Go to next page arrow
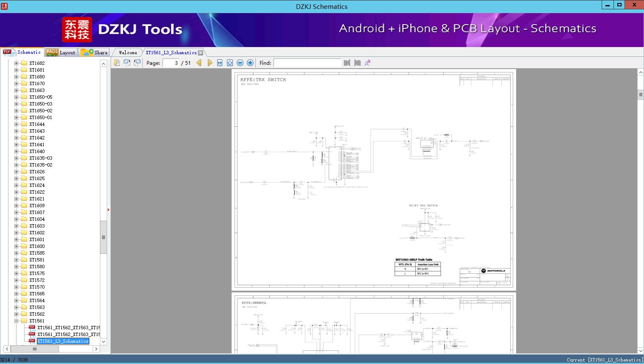Image resolution: width=644 pixels, height=364 pixels. click(x=210, y=63)
